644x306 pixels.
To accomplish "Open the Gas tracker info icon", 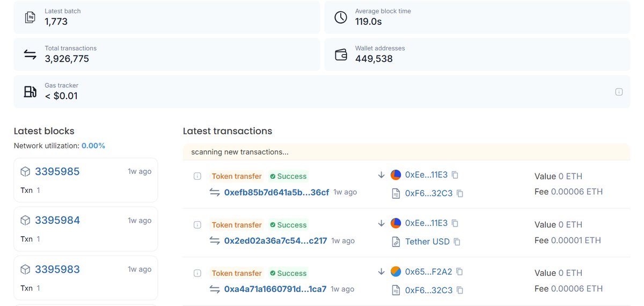I will coord(619,92).
